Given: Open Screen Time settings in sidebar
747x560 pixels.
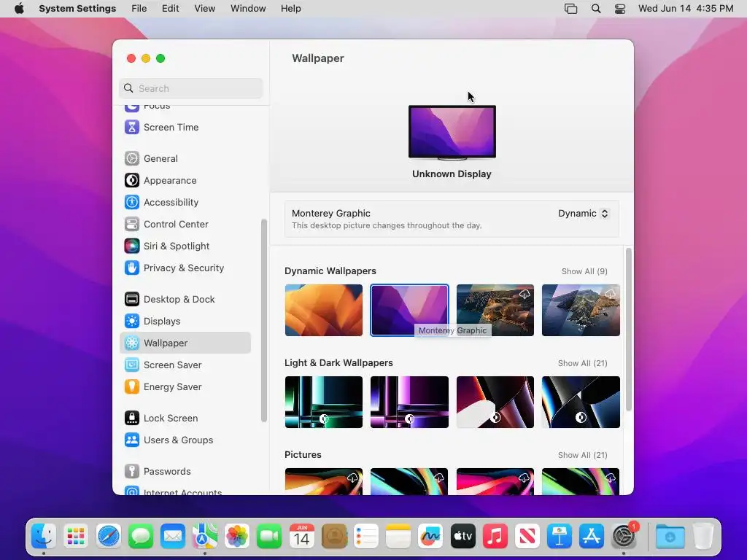Looking at the screenshot, I should [x=185, y=127].
